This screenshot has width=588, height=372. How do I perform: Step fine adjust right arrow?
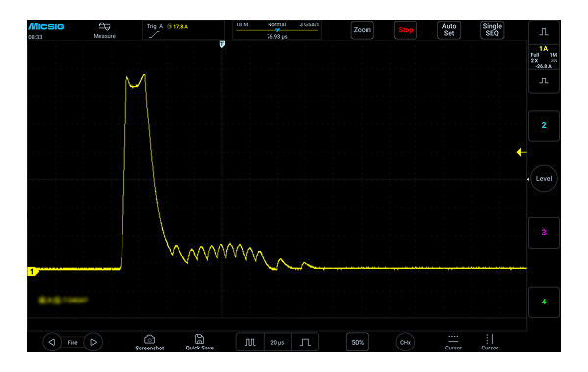click(x=93, y=342)
